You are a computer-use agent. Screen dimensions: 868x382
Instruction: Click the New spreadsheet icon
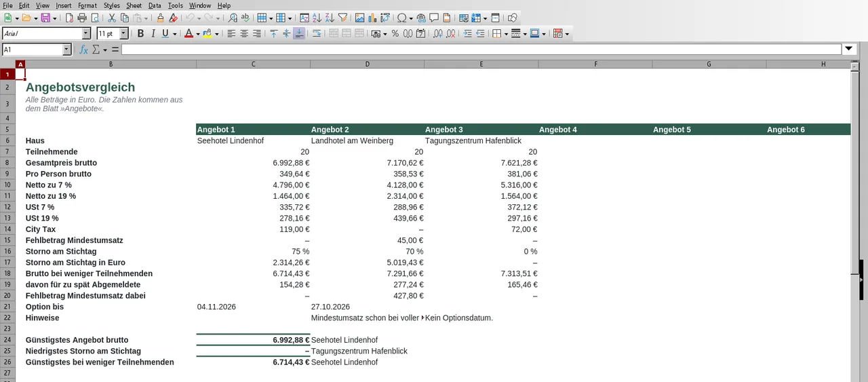pyautogui.click(x=7, y=18)
